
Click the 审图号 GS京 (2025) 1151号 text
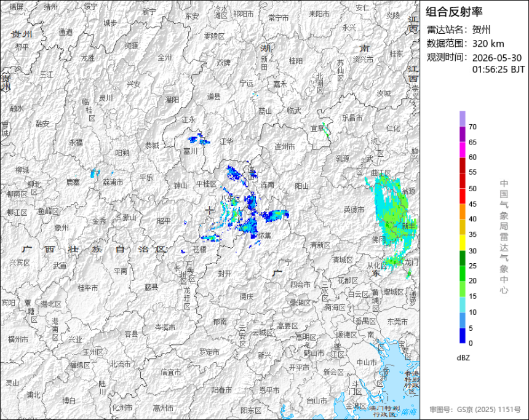[475, 410]
